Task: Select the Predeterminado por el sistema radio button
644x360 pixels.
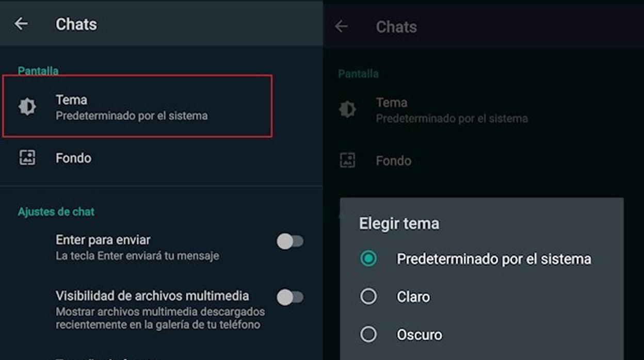Action: (368, 258)
